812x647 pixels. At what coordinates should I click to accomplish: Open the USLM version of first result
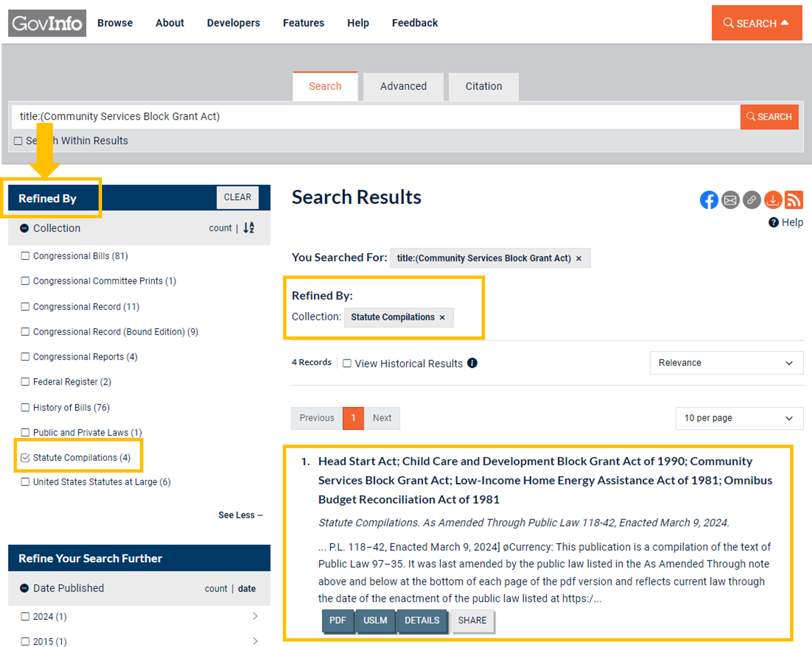[x=375, y=620]
